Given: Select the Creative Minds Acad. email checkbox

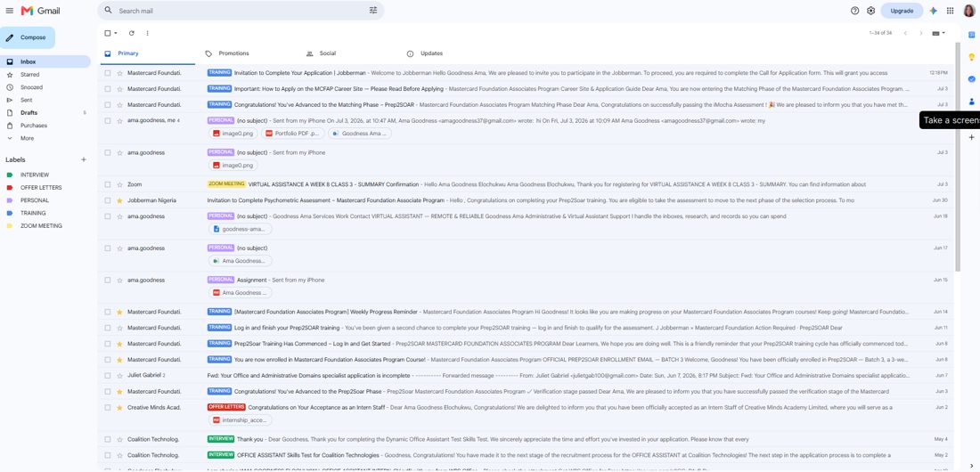Looking at the screenshot, I should 108,408.
